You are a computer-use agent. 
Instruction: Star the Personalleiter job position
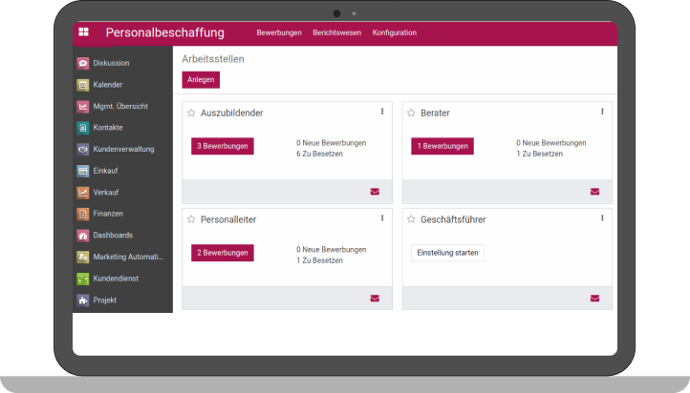click(x=191, y=219)
